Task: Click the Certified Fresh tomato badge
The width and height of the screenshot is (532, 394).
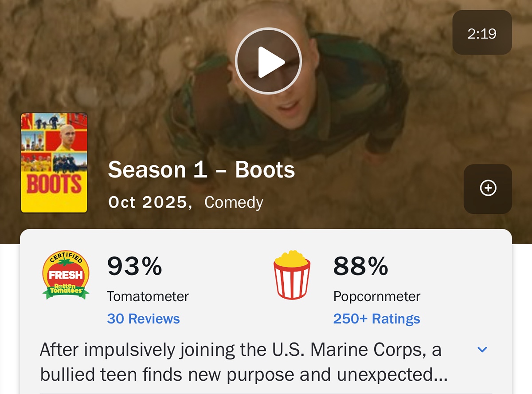Action: (66, 275)
